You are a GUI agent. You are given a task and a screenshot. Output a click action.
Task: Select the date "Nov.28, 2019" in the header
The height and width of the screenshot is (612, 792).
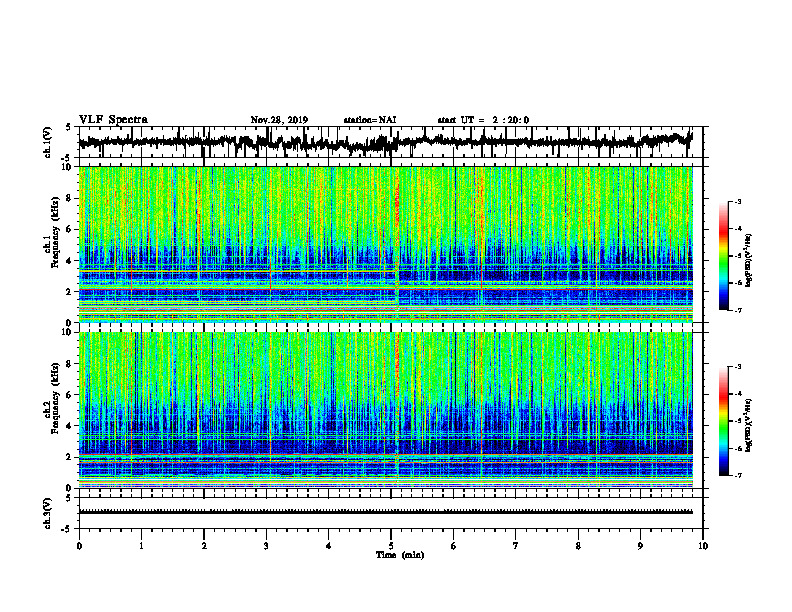(x=279, y=120)
